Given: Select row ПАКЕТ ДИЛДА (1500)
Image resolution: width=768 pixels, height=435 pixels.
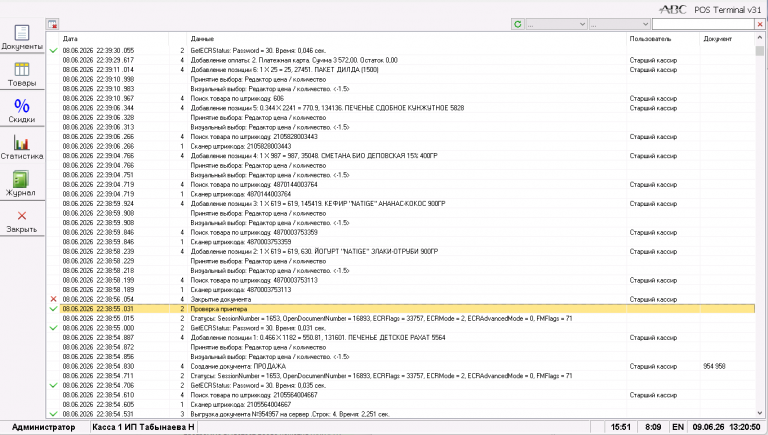Looking at the screenshot, I should point(401,70).
